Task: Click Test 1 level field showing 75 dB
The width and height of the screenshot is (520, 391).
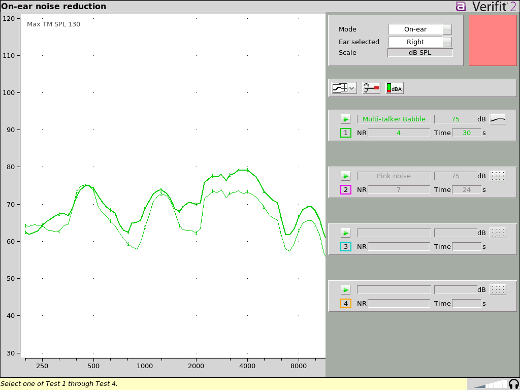Action: tap(456, 119)
